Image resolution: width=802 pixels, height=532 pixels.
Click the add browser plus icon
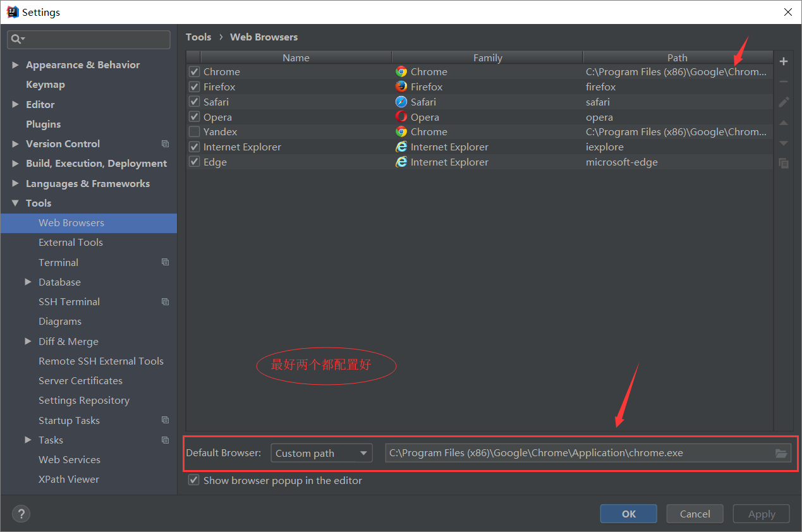pyautogui.click(x=784, y=61)
